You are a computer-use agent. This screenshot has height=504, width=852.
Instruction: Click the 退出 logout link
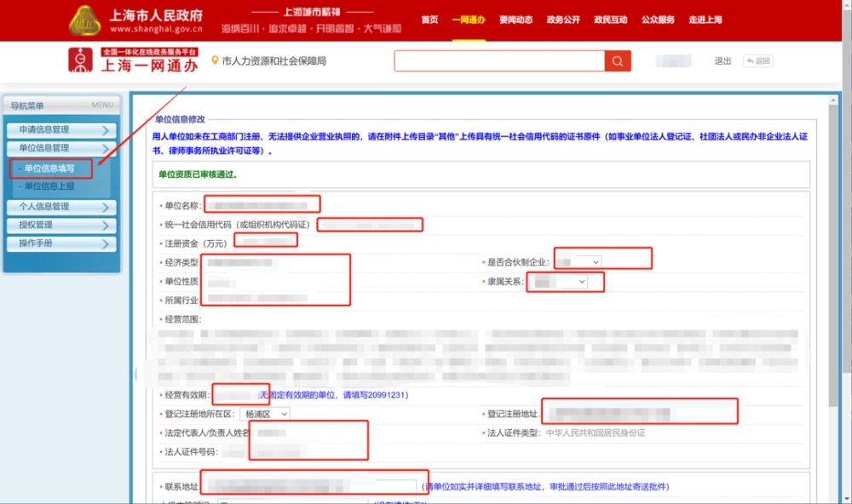pyautogui.click(x=722, y=60)
